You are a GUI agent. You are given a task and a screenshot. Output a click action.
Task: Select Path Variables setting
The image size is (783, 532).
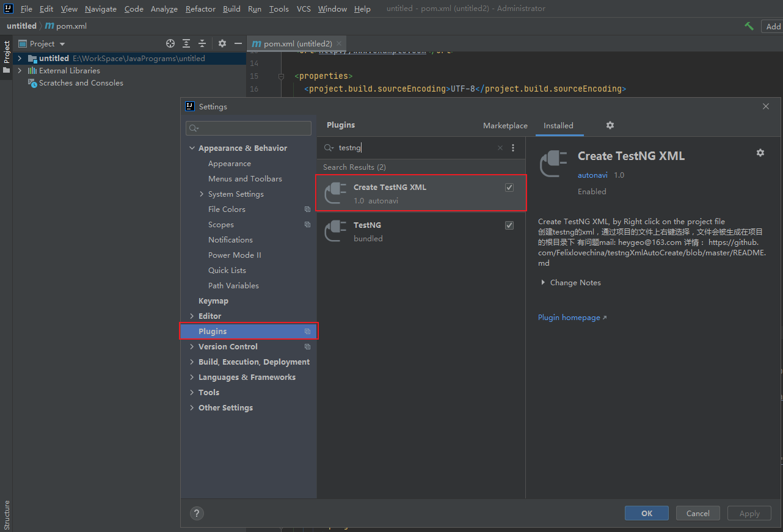click(233, 285)
